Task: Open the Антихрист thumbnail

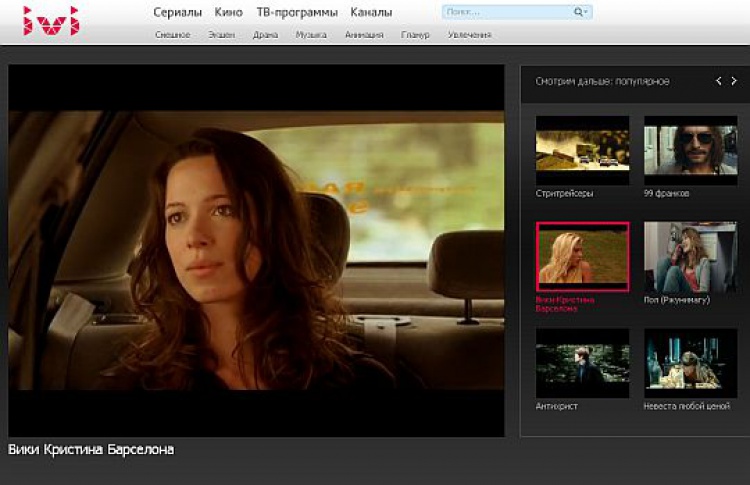Action: [583, 363]
